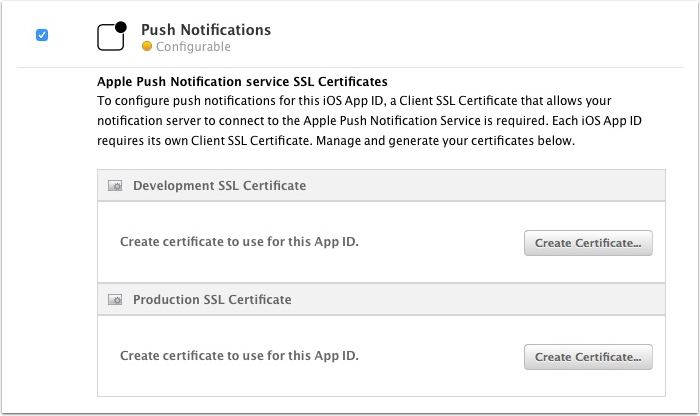Click the Production section's 'Create certificate to use' text
Screen dimensions: 700x416
point(239,356)
